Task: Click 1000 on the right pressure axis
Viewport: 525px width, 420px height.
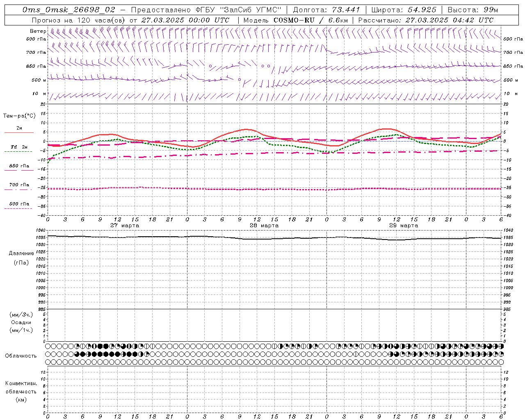Action: [x=508, y=288]
